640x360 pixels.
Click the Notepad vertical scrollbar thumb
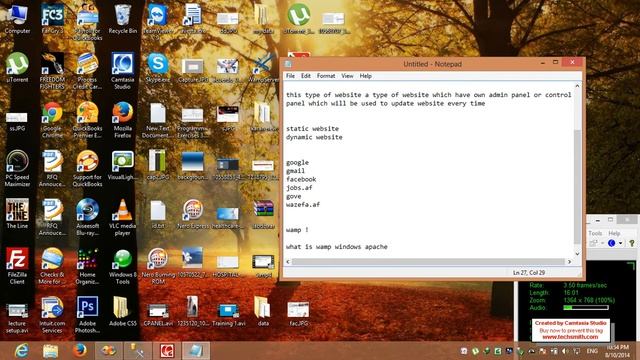[x=577, y=187]
